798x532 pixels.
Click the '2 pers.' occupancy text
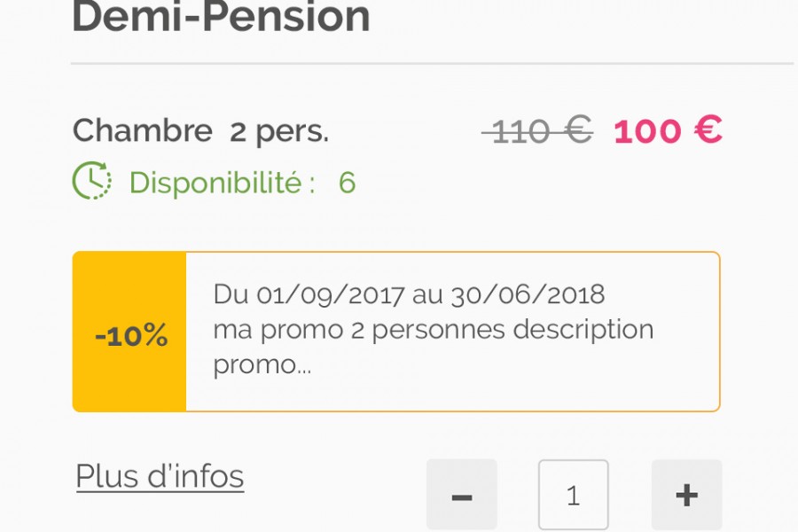(x=278, y=132)
